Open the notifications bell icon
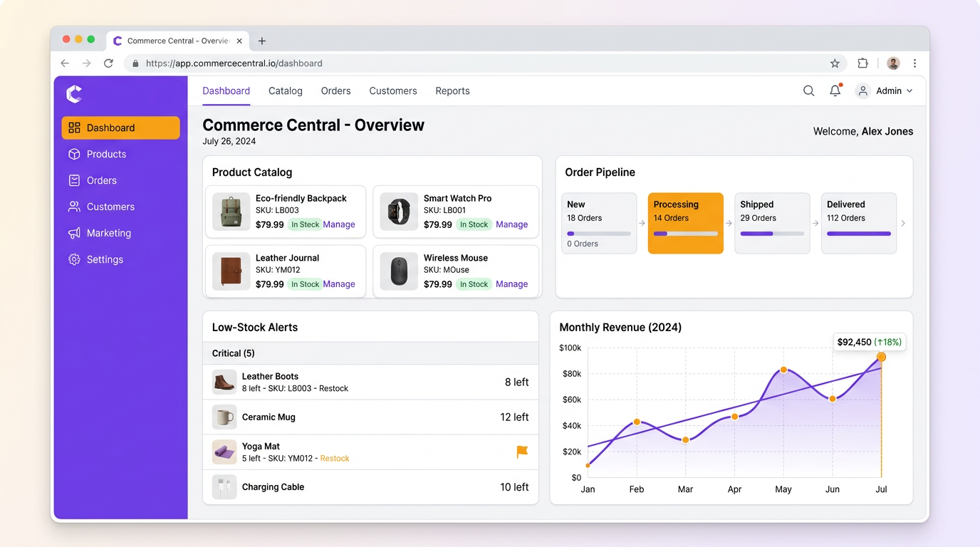 point(835,91)
